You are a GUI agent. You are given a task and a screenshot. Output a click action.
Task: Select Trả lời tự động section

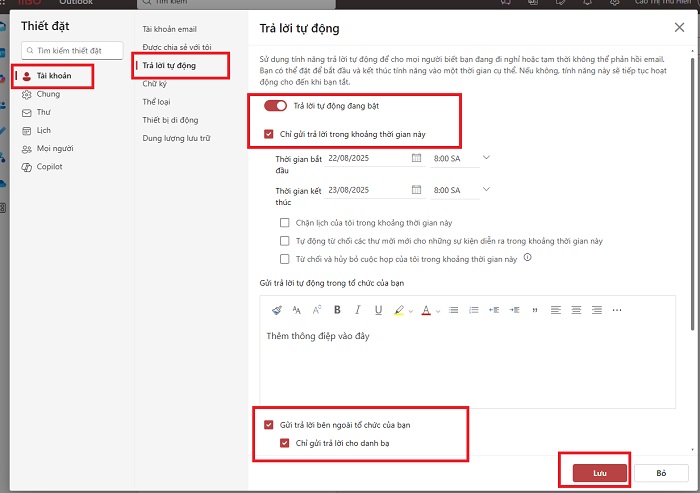pyautogui.click(x=169, y=65)
